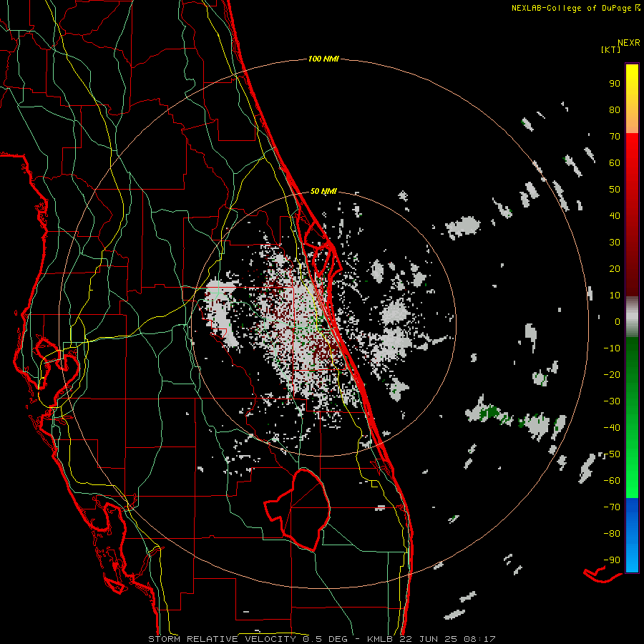The width and height of the screenshot is (644, 644).
Task: Click the 0.5 DEG elevation text in caption
Action: [326, 639]
